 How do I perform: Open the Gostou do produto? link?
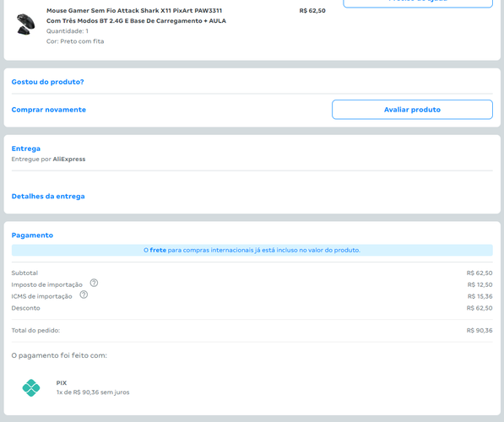coord(47,82)
